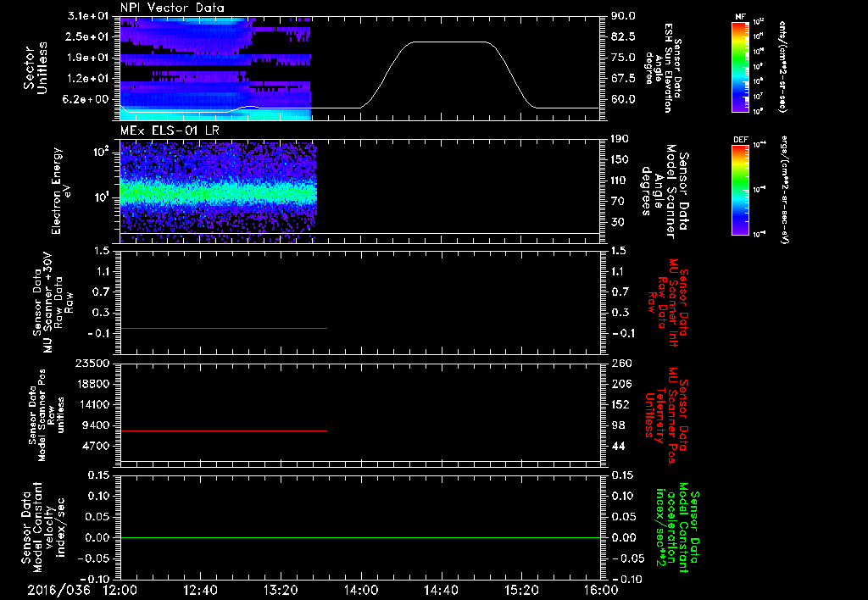Click the 12:40 time tick label
The width and height of the screenshot is (868, 600).
pos(200,590)
